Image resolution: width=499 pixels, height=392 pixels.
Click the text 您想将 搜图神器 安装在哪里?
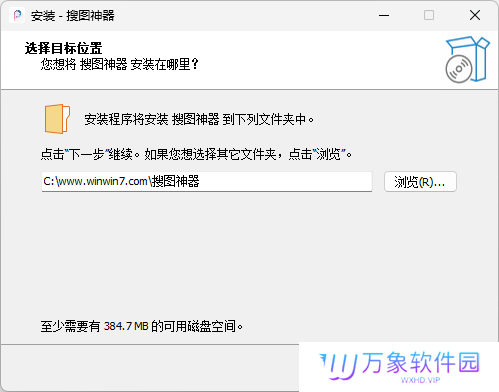(x=120, y=64)
